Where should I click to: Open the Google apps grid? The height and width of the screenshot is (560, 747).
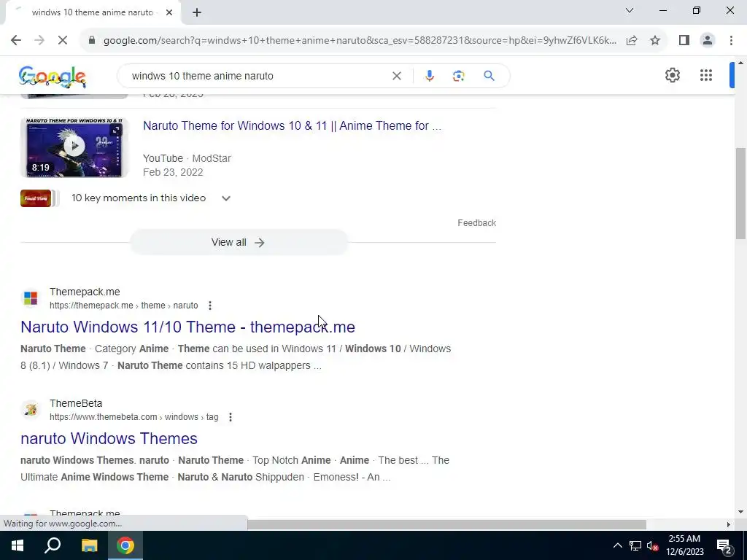click(x=706, y=75)
